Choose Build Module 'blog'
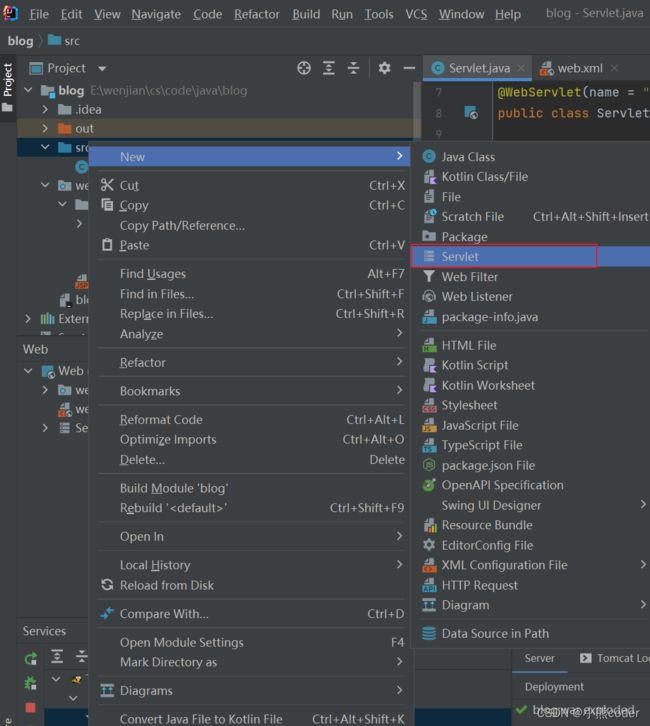Image resolution: width=650 pixels, height=726 pixels. point(250,488)
